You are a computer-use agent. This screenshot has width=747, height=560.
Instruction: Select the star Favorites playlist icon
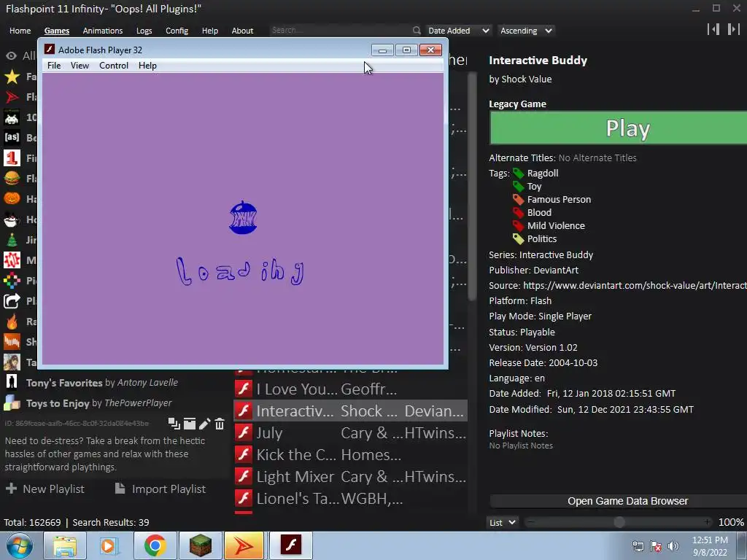tap(12, 76)
